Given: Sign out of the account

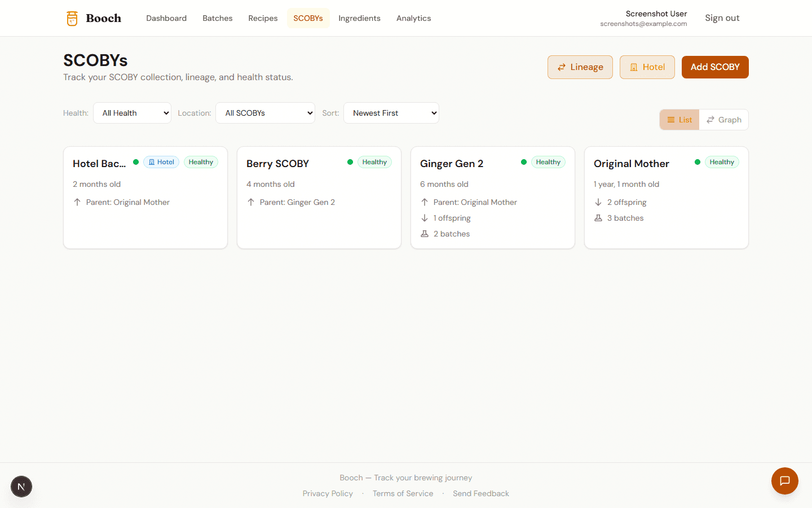Looking at the screenshot, I should (722, 18).
